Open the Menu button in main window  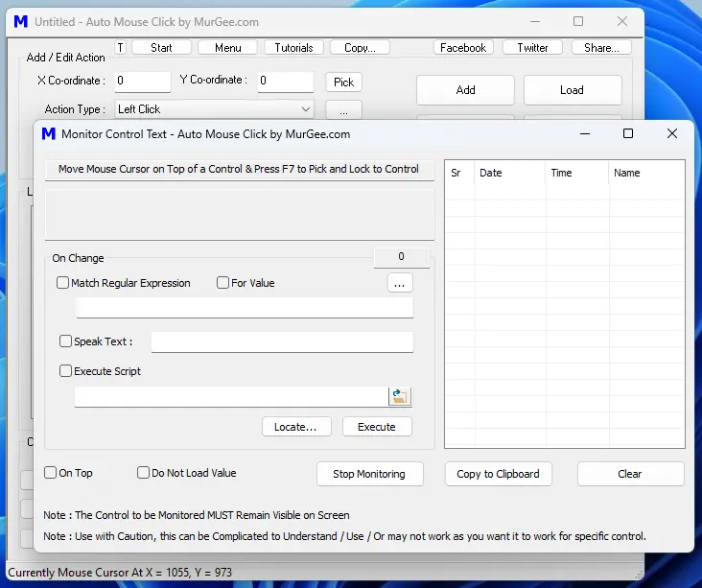click(x=227, y=47)
